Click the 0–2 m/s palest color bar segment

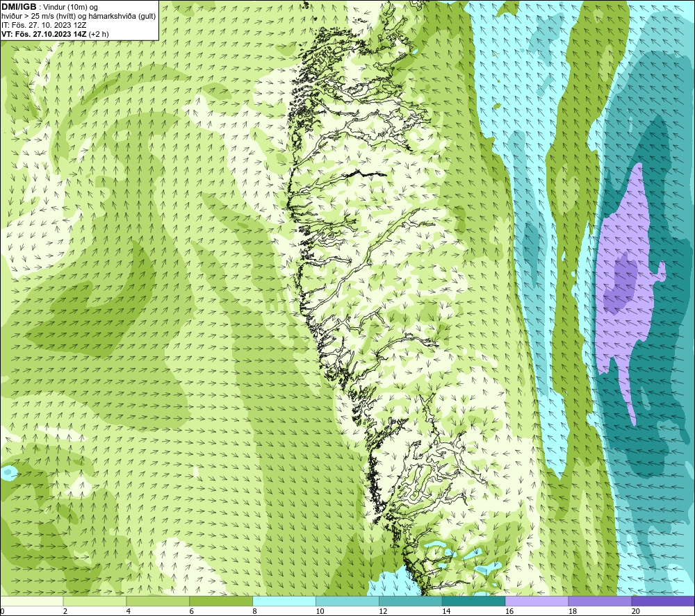pyautogui.click(x=31, y=601)
